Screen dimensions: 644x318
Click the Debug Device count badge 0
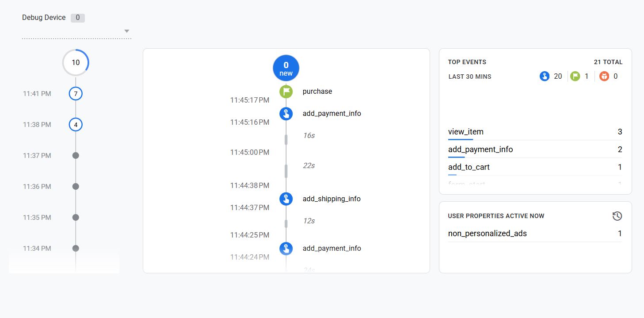pos(78,18)
